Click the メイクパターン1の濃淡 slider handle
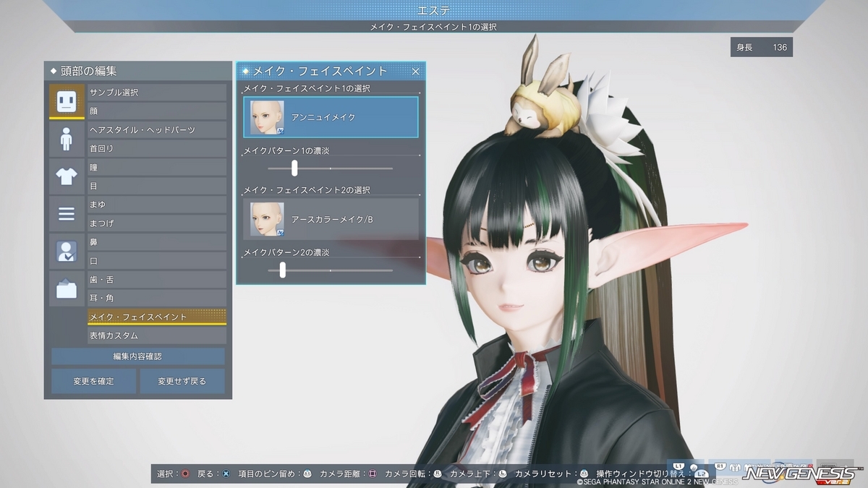Screen dimensions: 868x488 pyautogui.click(x=294, y=168)
